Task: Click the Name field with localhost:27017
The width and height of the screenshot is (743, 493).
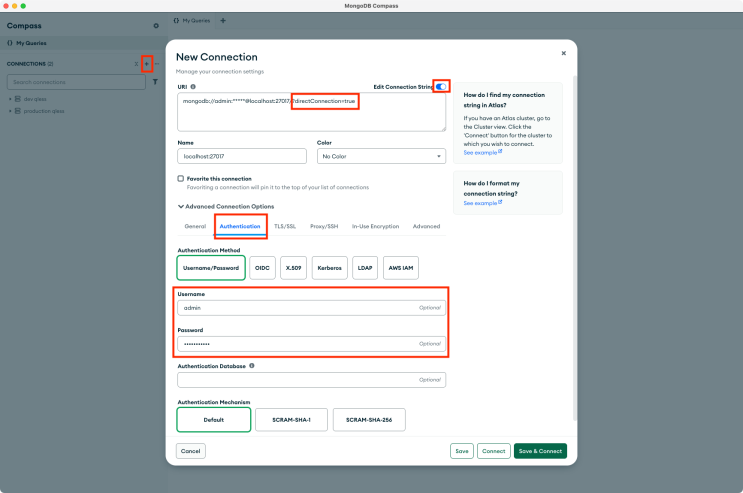Action: click(x=242, y=156)
